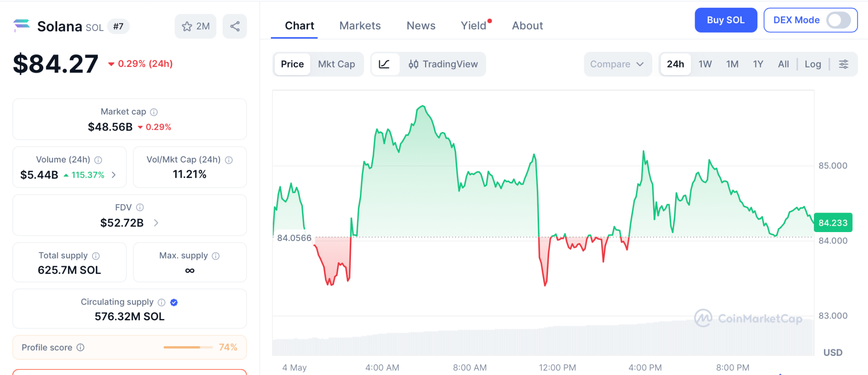The height and width of the screenshot is (375, 868).
Task: Select the line chart icon
Action: pyautogui.click(x=384, y=64)
